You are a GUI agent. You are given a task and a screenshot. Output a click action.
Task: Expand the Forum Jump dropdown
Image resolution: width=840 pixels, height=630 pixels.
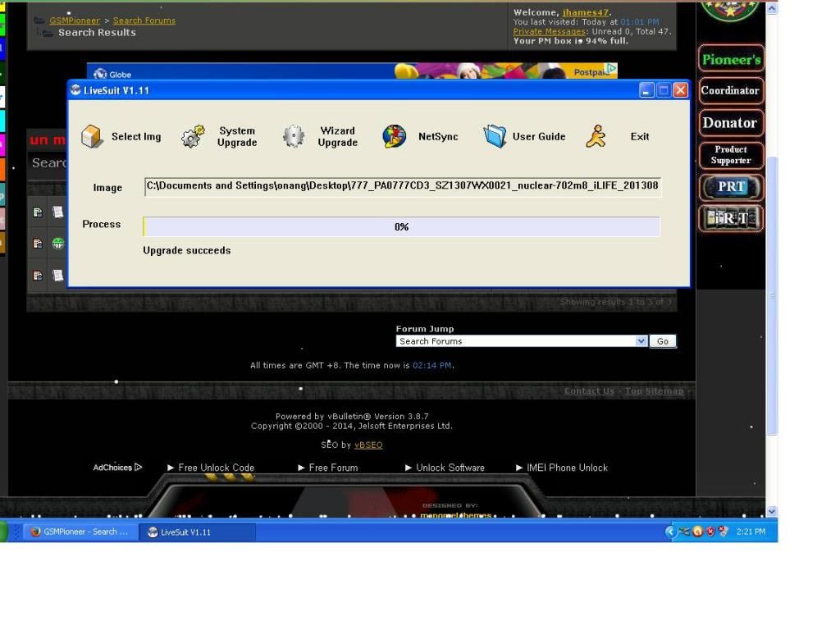tap(641, 341)
